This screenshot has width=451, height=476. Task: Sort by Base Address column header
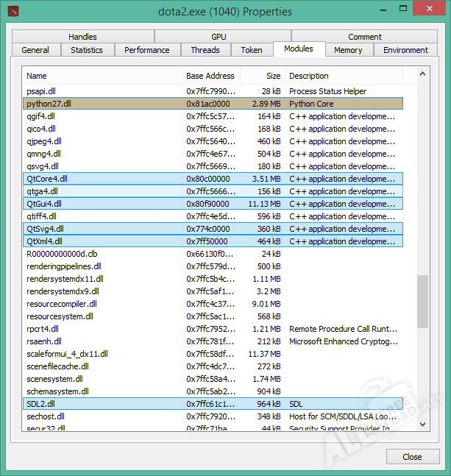click(x=210, y=76)
